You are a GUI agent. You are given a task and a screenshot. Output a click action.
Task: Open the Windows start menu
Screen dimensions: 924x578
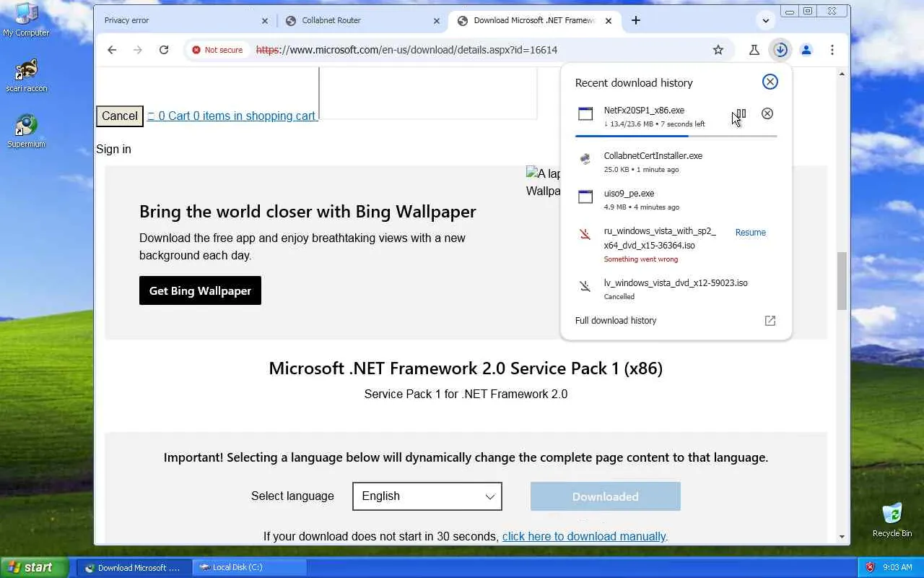pyautogui.click(x=35, y=568)
